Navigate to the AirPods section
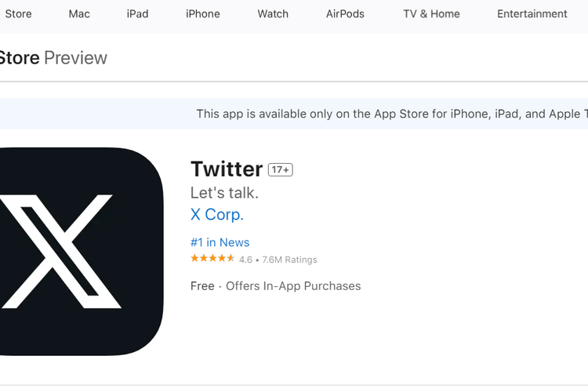This screenshot has width=588, height=392. [x=345, y=14]
